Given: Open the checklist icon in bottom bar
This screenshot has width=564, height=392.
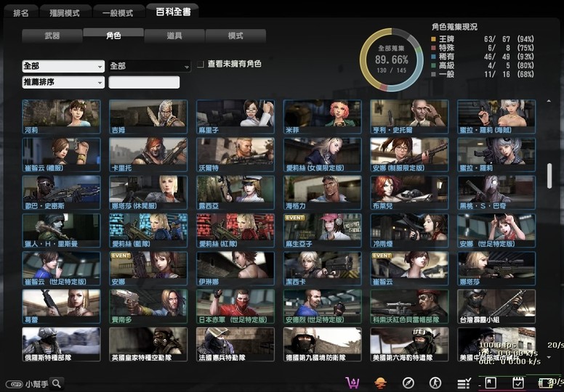Looking at the screenshot, I should point(464,383).
